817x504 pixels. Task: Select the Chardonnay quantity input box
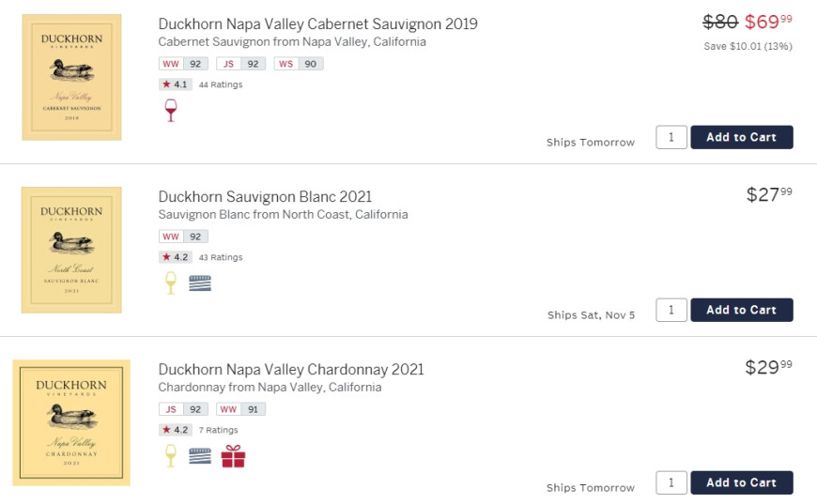tap(671, 483)
